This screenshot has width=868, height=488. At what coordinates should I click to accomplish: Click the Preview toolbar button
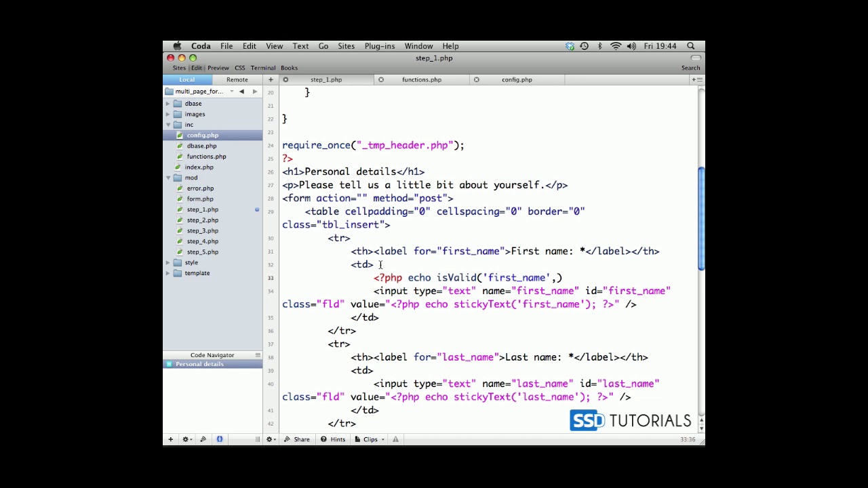point(218,68)
